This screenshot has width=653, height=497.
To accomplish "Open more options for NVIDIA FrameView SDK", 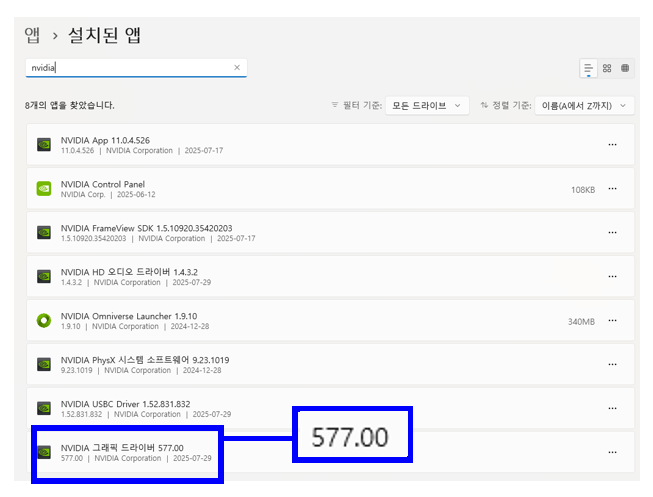I will (612, 232).
